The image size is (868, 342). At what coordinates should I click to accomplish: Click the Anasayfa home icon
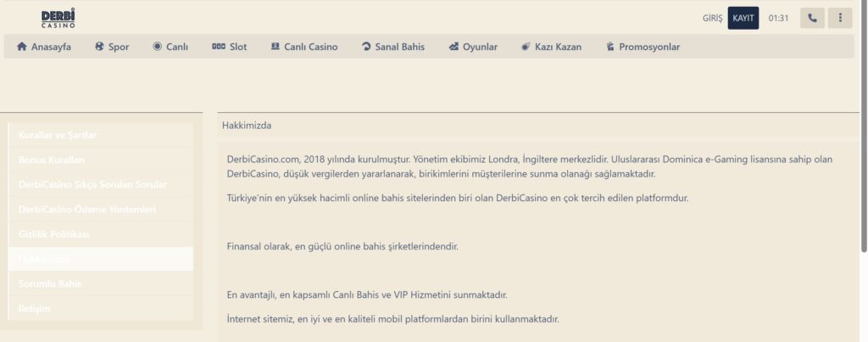[x=21, y=47]
